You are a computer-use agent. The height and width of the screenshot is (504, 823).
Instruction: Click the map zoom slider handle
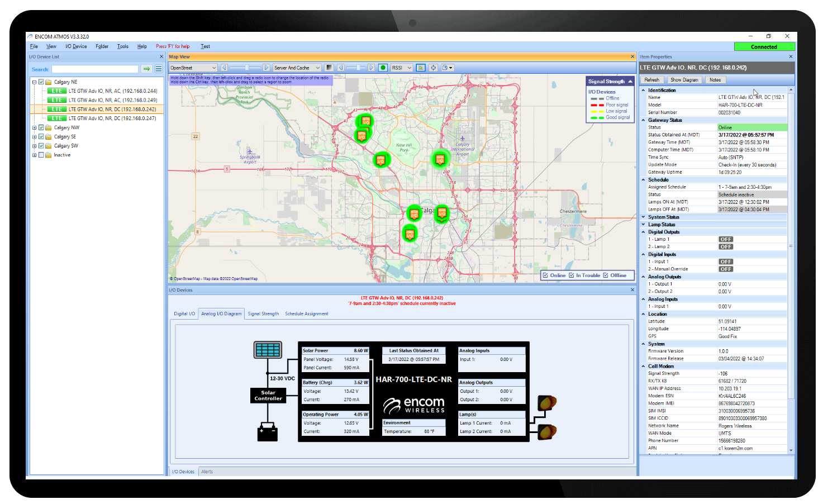pos(246,68)
